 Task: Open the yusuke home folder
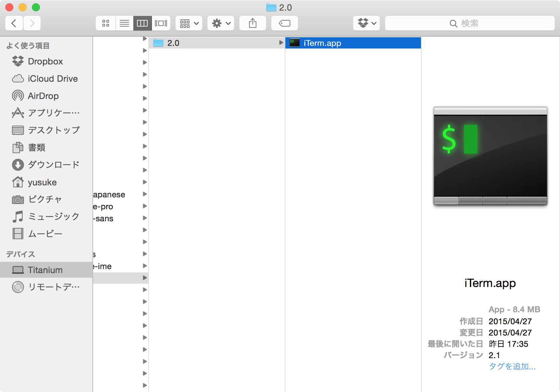click(42, 182)
